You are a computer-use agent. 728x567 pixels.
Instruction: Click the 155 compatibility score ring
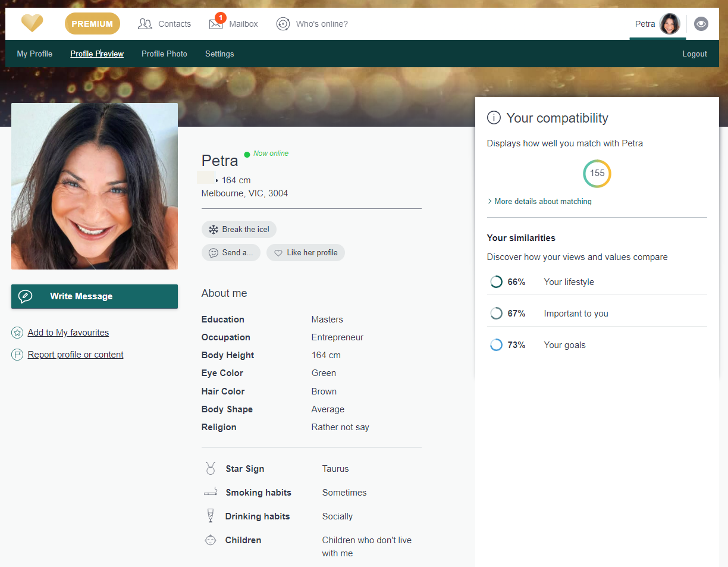tap(597, 173)
